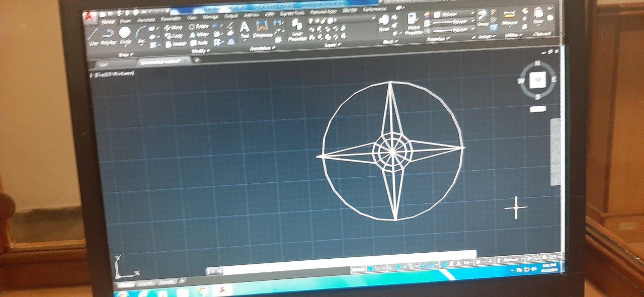Screen dimensions: 644x297
Task: Expand the Properties panel
Action: click(x=438, y=39)
